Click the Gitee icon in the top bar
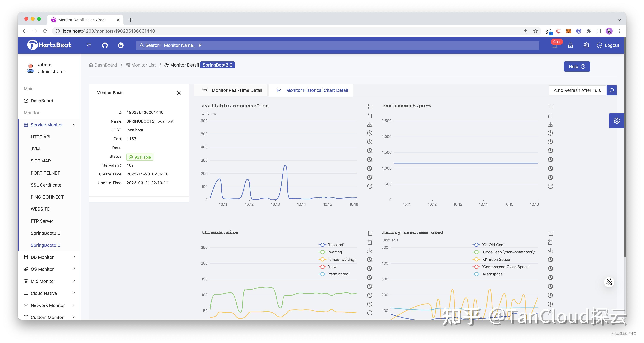 121,45
